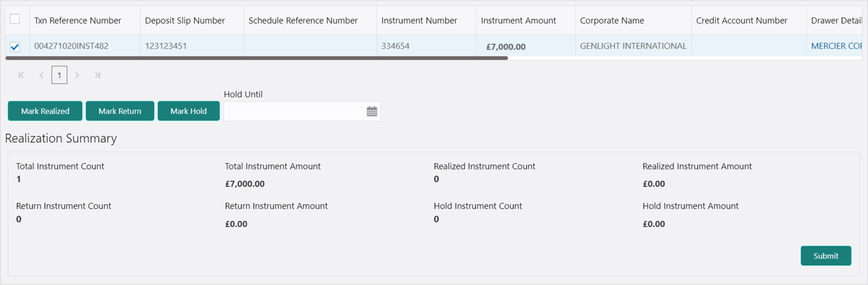Screen dimensions: 868x285
Task: Go to next page arrow
Action: (77, 75)
